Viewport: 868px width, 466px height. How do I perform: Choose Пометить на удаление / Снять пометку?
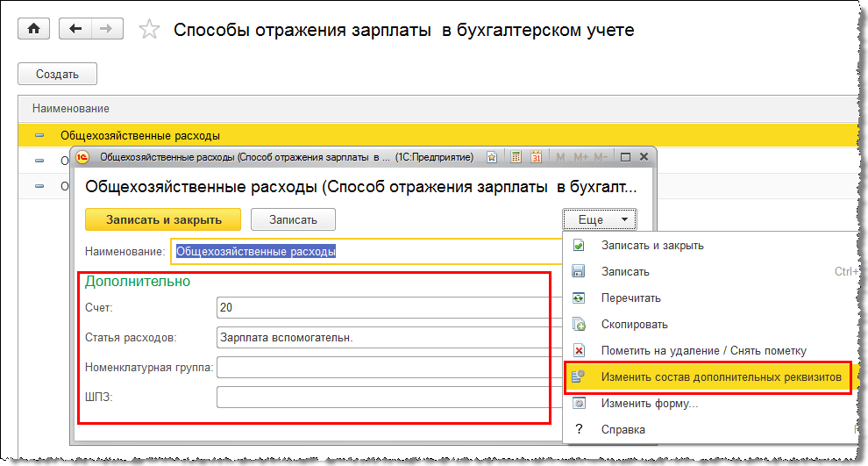pyautogui.click(x=704, y=351)
